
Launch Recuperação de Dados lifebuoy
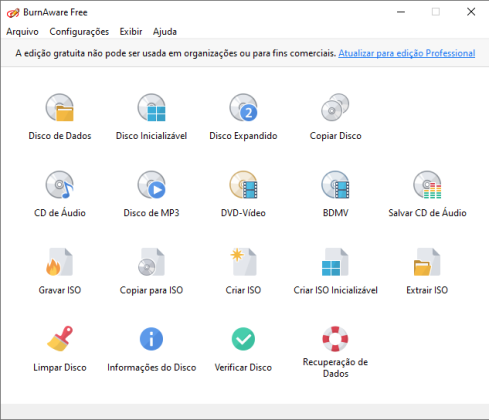pyautogui.click(x=335, y=339)
